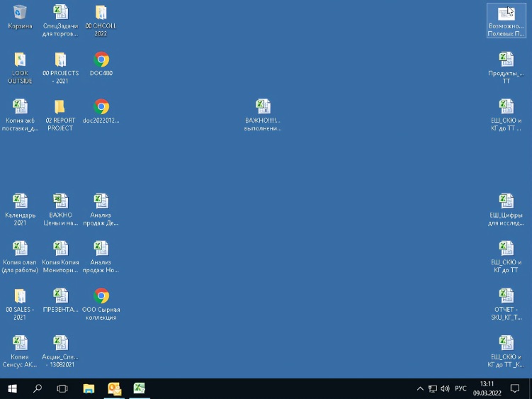Expand the hidden system tray icons chevron
This screenshot has width=532, height=399.
[420, 388]
